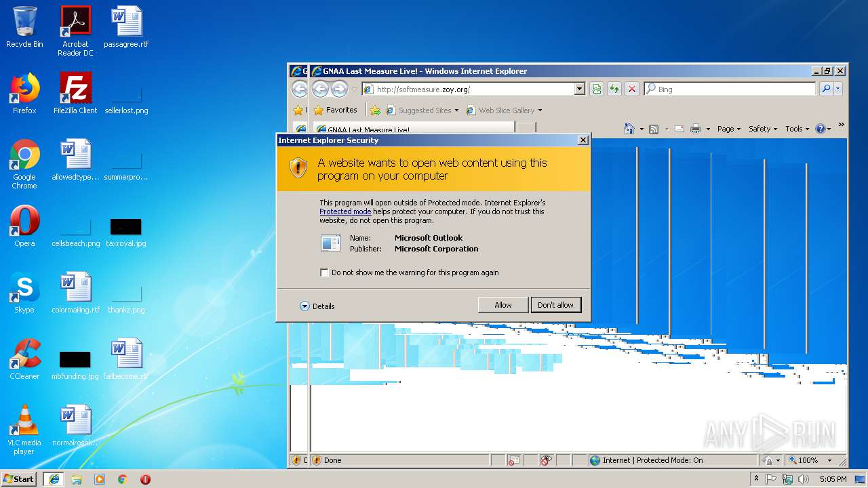868x488 pixels.
Task: Click the popup blocker status bar icon
Action: point(515,460)
